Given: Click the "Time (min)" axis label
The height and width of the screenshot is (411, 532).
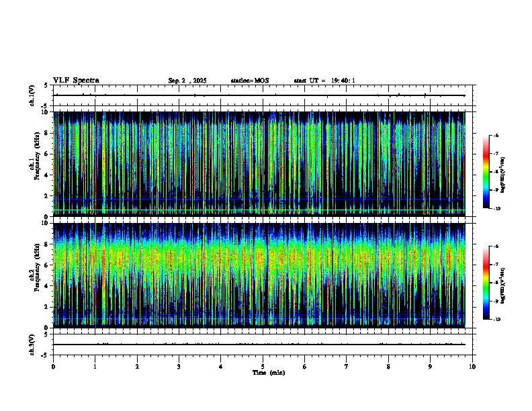Looking at the screenshot, I should 269,373.
